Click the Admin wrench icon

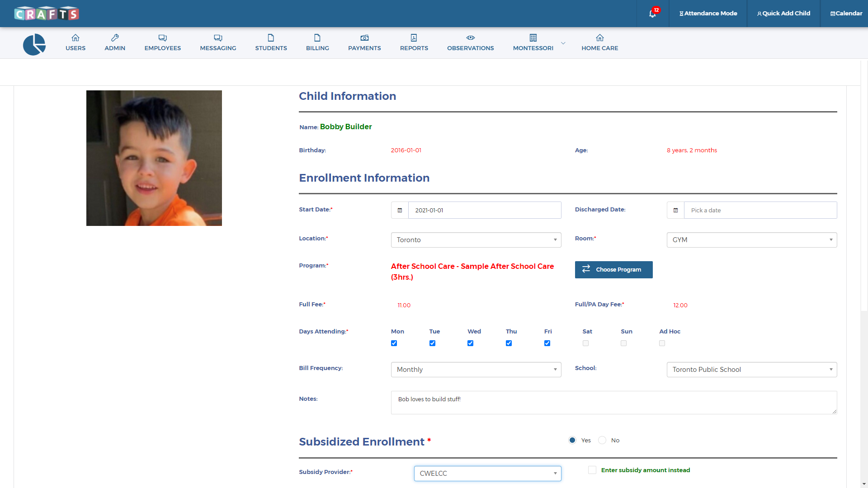click(x=115, y=38)
